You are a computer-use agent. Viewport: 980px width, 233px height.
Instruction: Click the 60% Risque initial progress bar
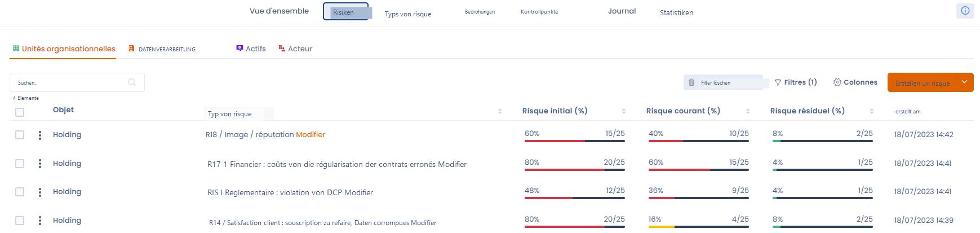(x=575, y=140)
